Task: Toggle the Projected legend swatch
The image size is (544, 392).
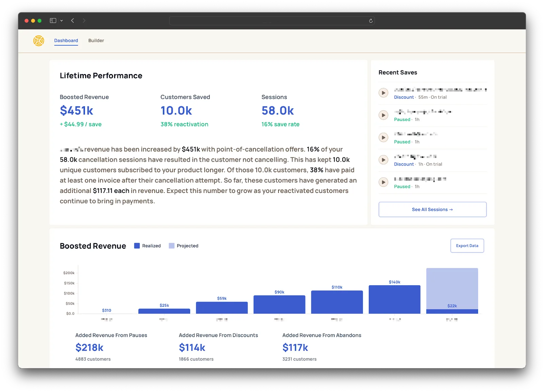Action: [x=172, y=246]
